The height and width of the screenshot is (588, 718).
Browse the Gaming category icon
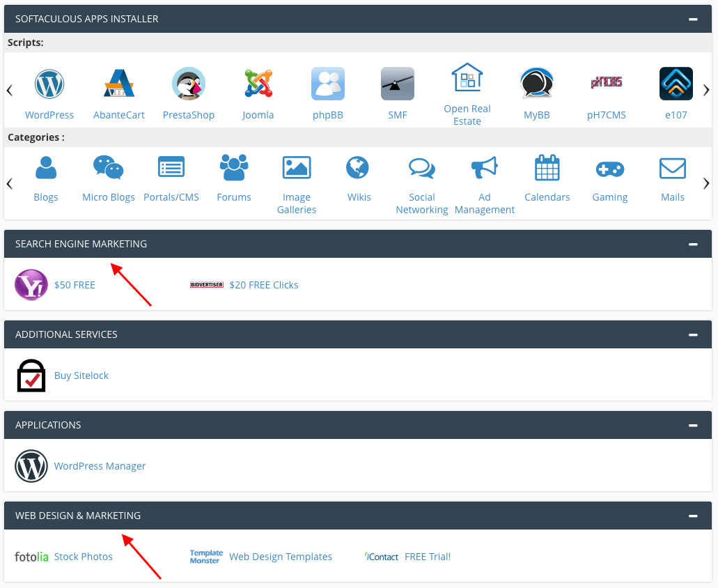610,169
